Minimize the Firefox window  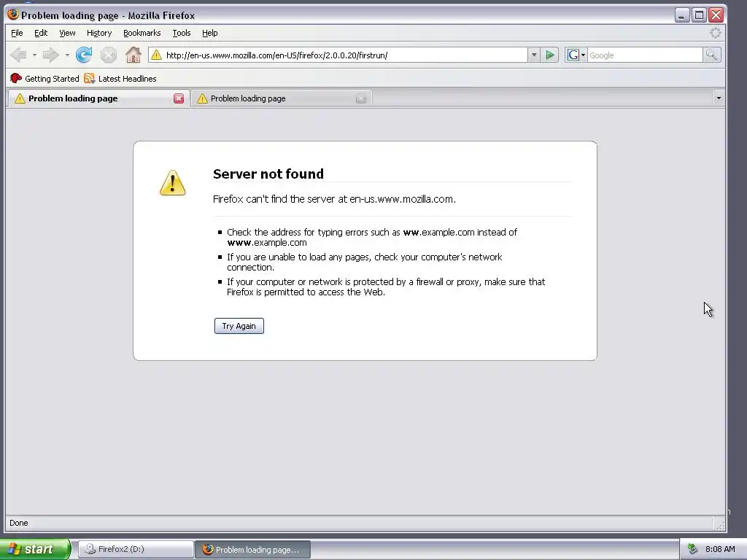tap(682, 15)
